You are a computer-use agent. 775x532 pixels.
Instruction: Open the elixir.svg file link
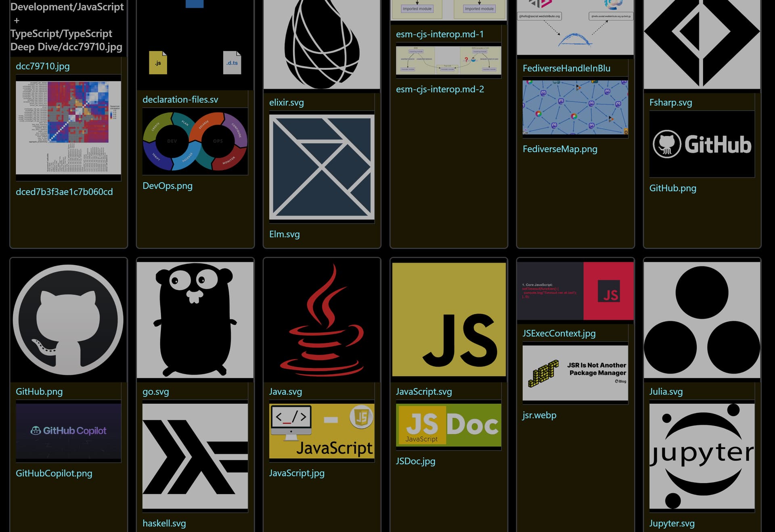tap(287, 102)
